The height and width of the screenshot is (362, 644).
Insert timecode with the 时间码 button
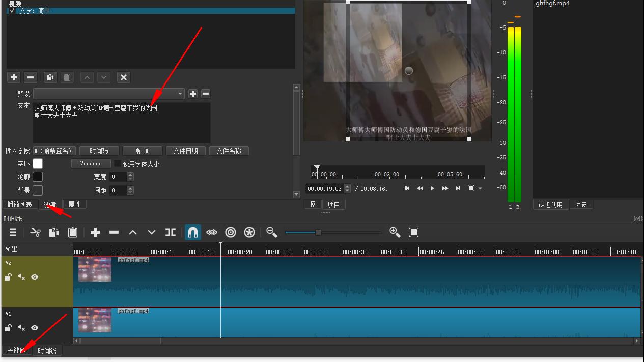(99, 150)
